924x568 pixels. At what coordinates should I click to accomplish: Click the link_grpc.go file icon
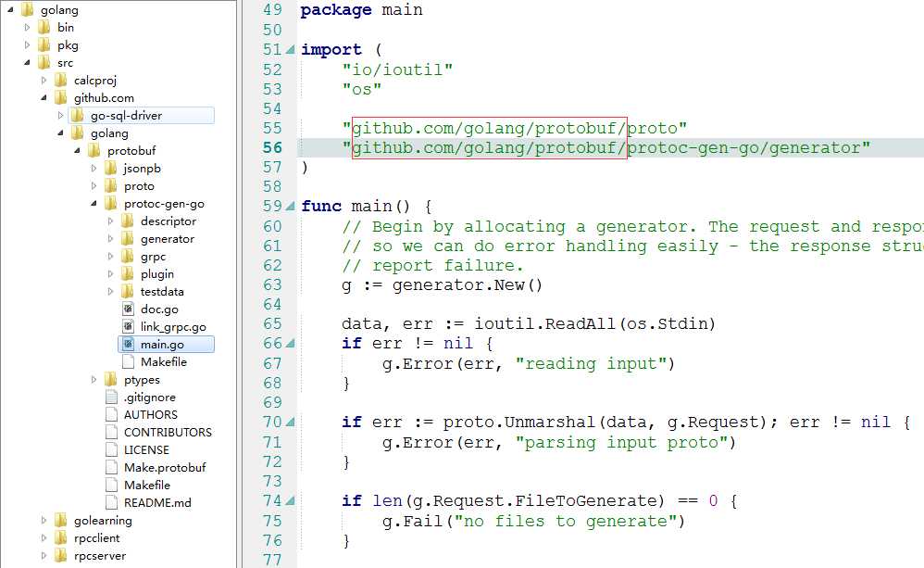pos(128,327)
